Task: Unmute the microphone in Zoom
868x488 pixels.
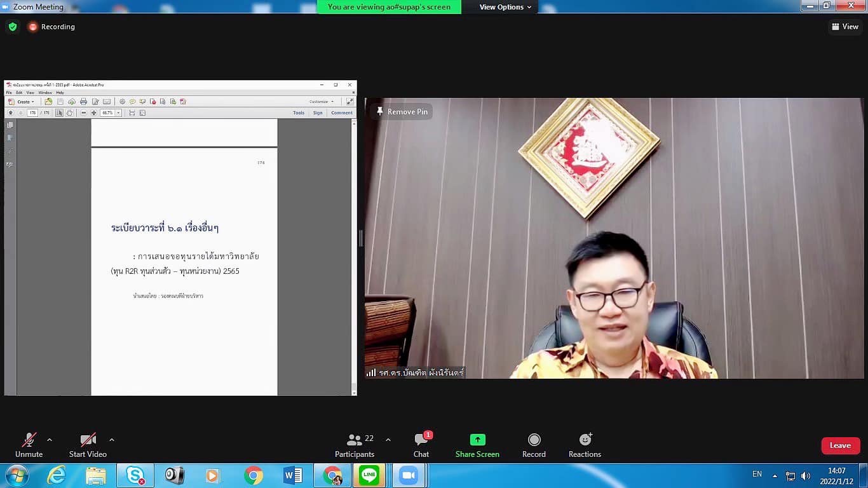Action: (x=29, y=440)
